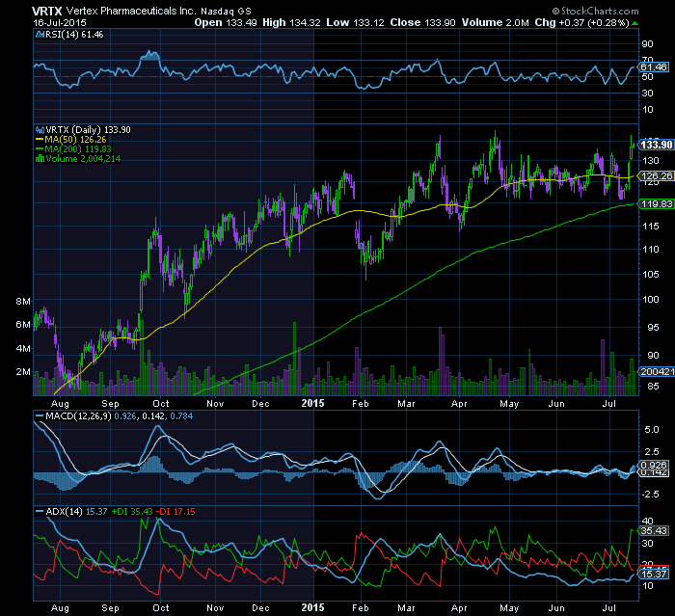Click the 100 price axis label
The image size is (675, 616).
(651, 299)
